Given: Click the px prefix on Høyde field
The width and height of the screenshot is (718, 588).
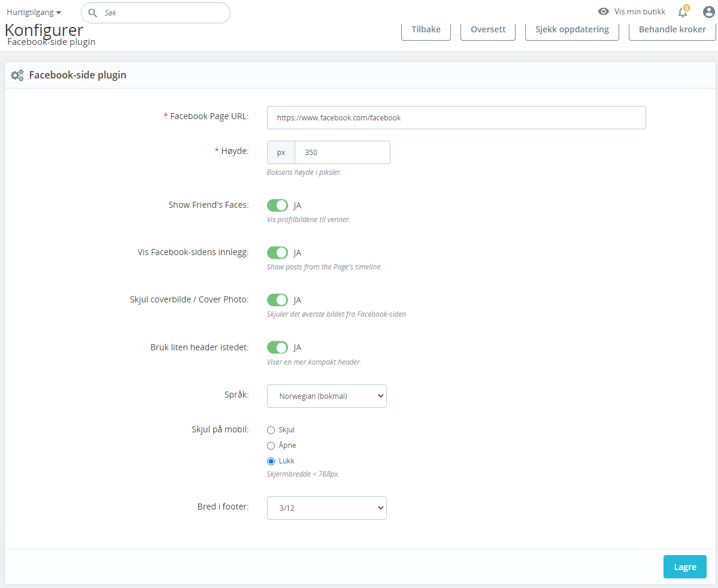Looking at the screenshot, I should tap(281, 153).
